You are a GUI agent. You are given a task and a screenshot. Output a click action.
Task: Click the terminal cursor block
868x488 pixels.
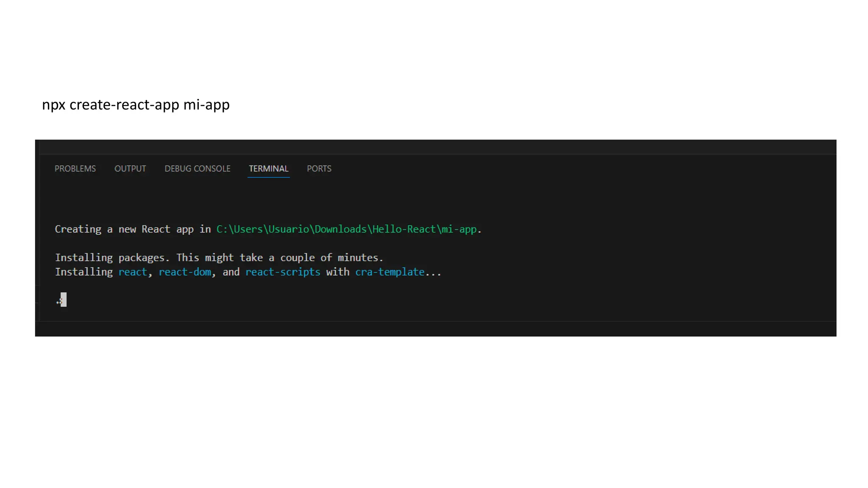point(64,299)
